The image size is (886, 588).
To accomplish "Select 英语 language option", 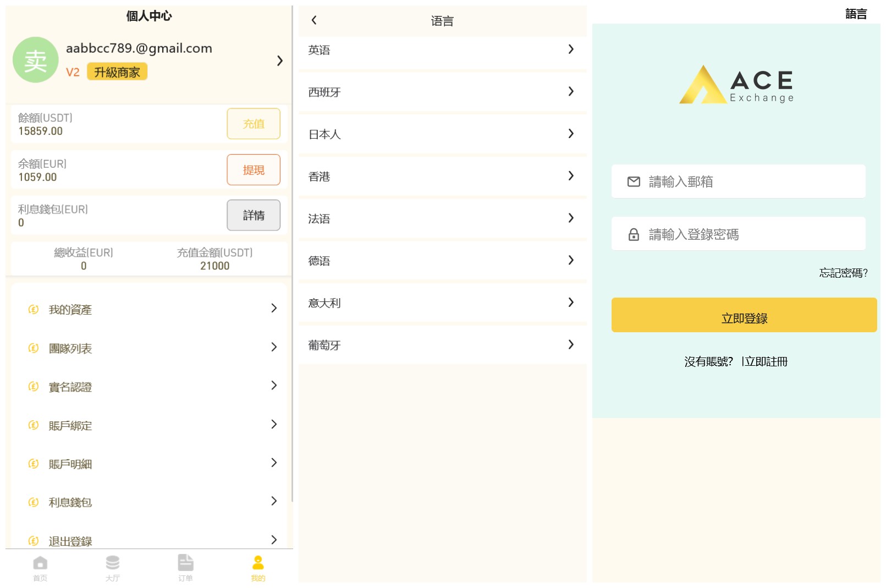I will [442, 50].
